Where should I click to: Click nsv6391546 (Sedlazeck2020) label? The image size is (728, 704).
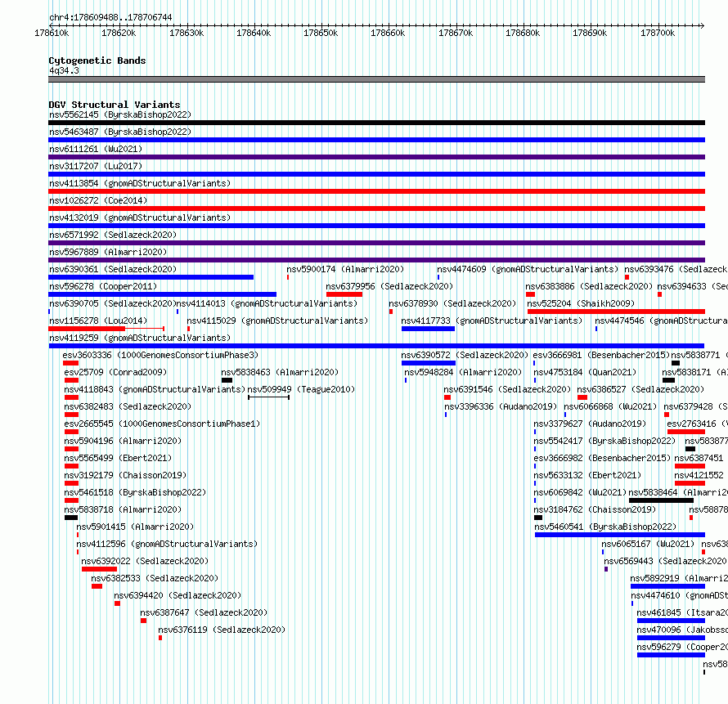click(507, 389)
